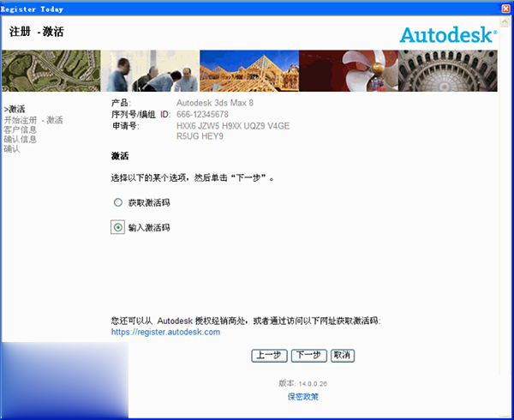The height and width of the screenshot is (420, 514).
Task: Click the version text 14.0.0.26
Action: point(313,384)
